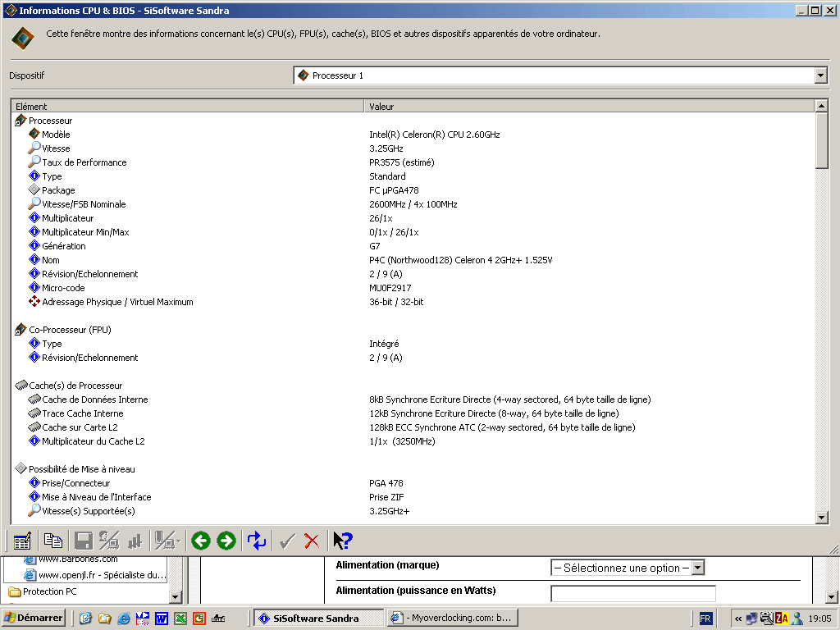Refresh using the blue update arrows

pos(257,541)
